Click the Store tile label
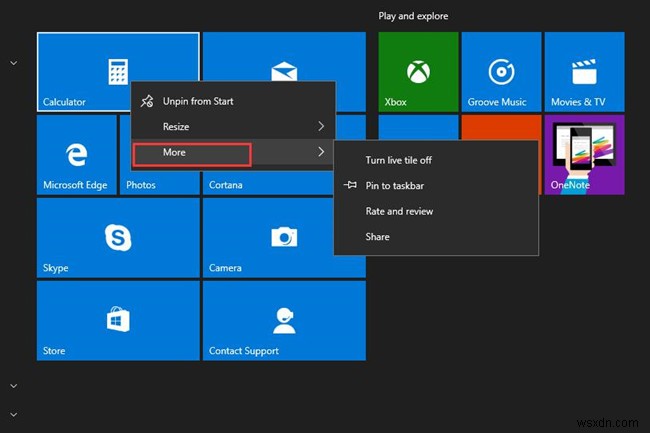 coord(54,351)
